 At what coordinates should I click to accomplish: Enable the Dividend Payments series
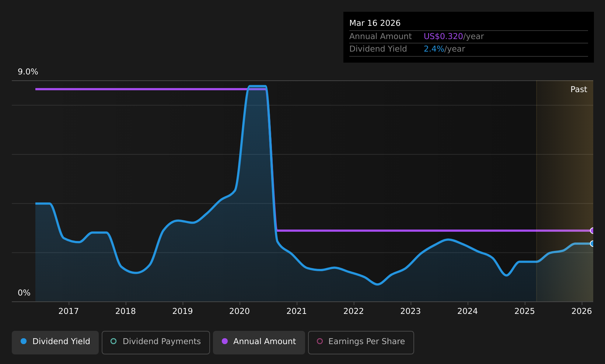(x=156, y=342)
